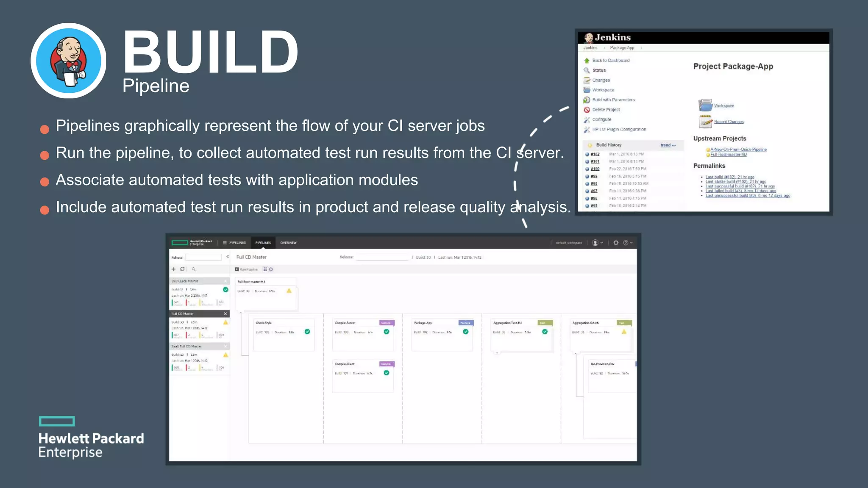Click the QA-Provision-Env job card
The image size is (868, 488).
click(x=613, y=376)
